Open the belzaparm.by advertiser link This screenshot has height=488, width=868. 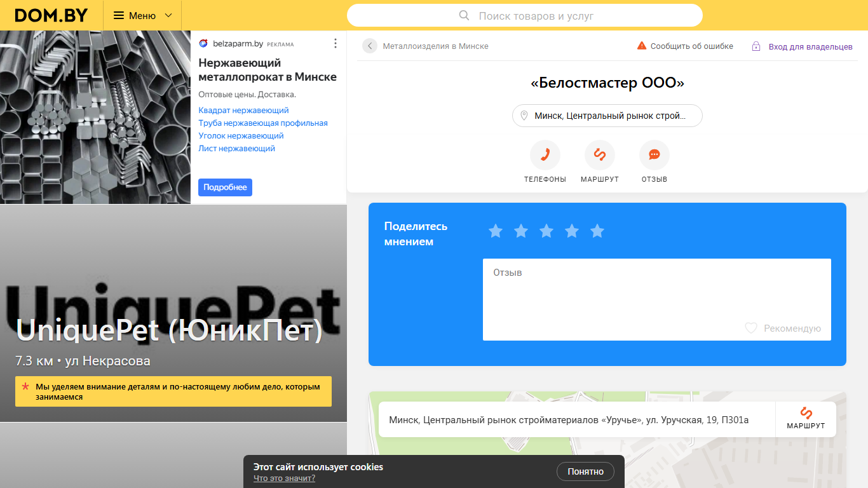237,44
